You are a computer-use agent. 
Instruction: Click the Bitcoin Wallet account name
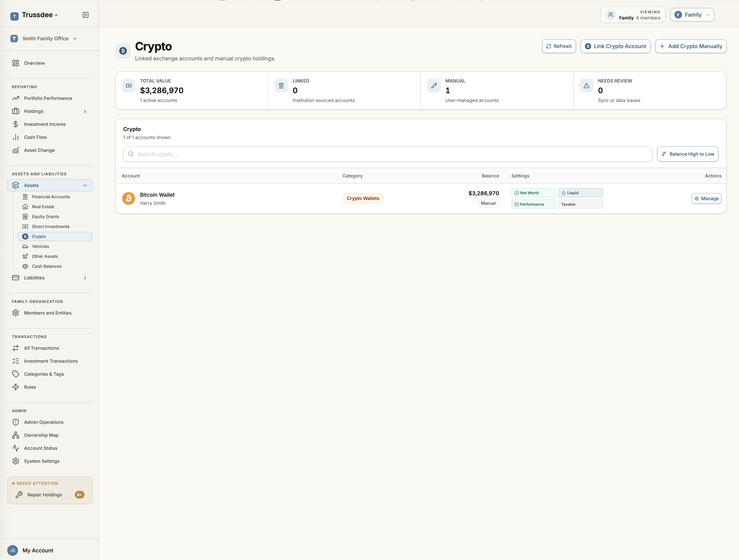pyautogui.click(x=157, y=195)
